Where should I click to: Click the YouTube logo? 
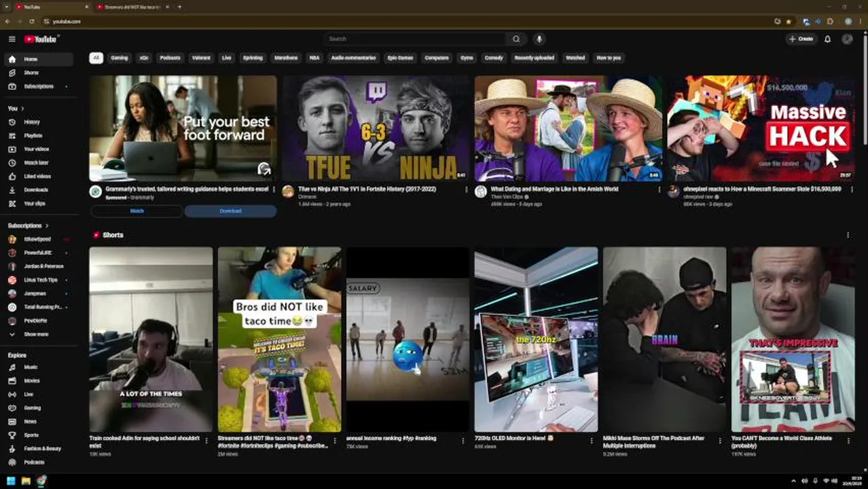pos(41,39)
